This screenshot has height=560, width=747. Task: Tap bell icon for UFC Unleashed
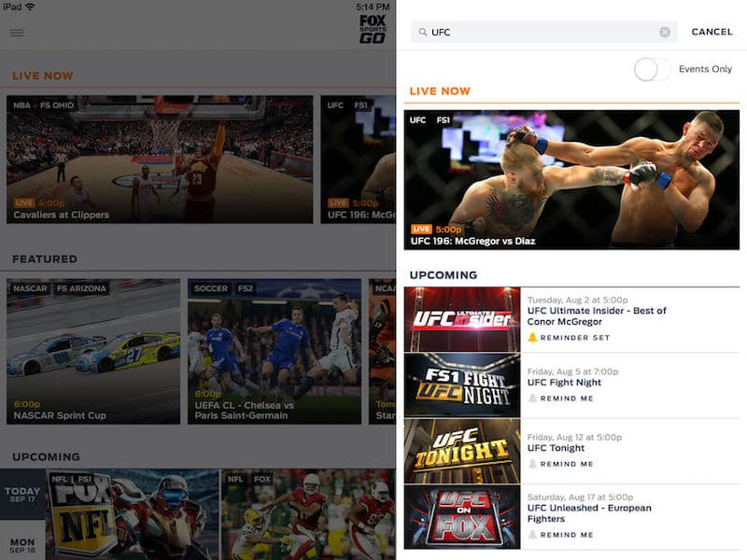coord(532,535)
